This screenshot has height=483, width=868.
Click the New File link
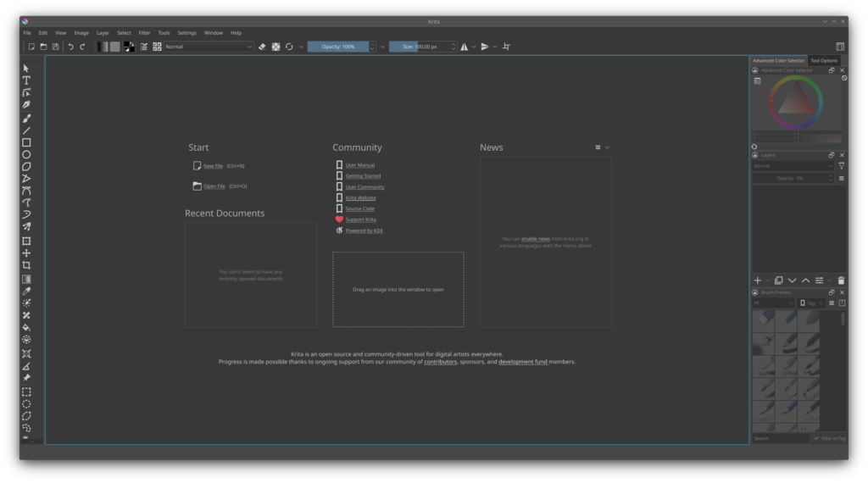213,166
